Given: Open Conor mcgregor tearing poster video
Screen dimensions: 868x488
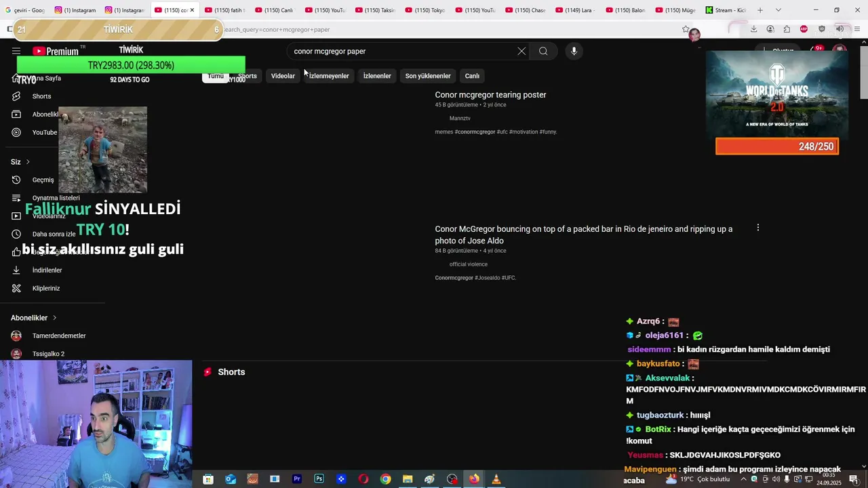Looking at the screenshot, I should tap(490, 95).
